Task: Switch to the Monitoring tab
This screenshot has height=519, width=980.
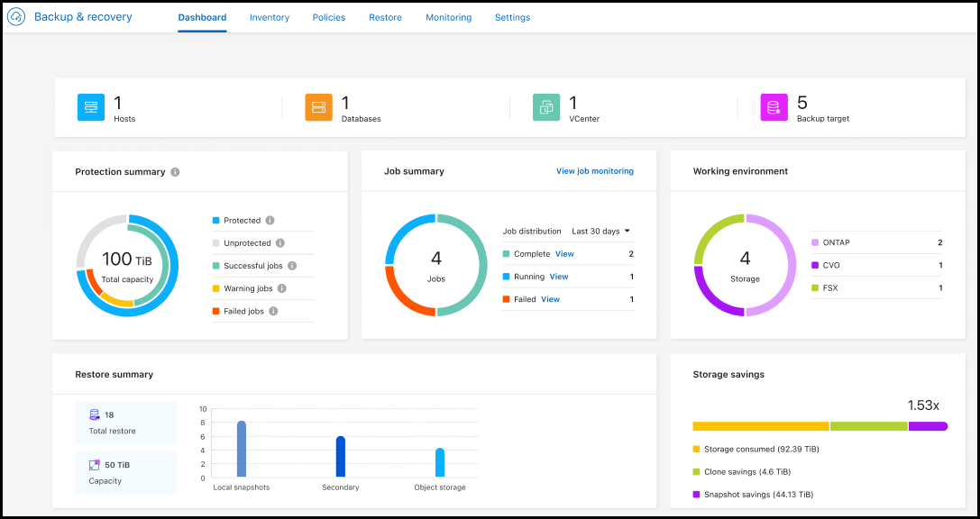Action: pyautogui.click(x=448, y=17)
